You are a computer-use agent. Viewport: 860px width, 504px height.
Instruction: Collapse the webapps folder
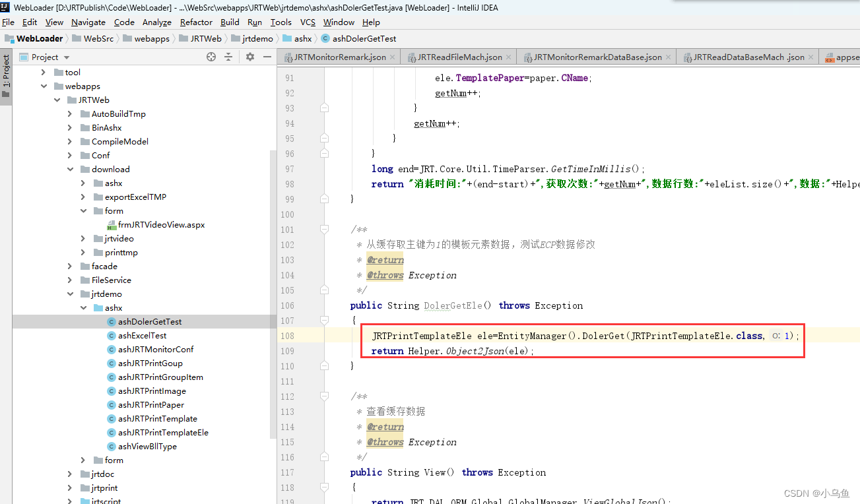[x=44, y=86]
